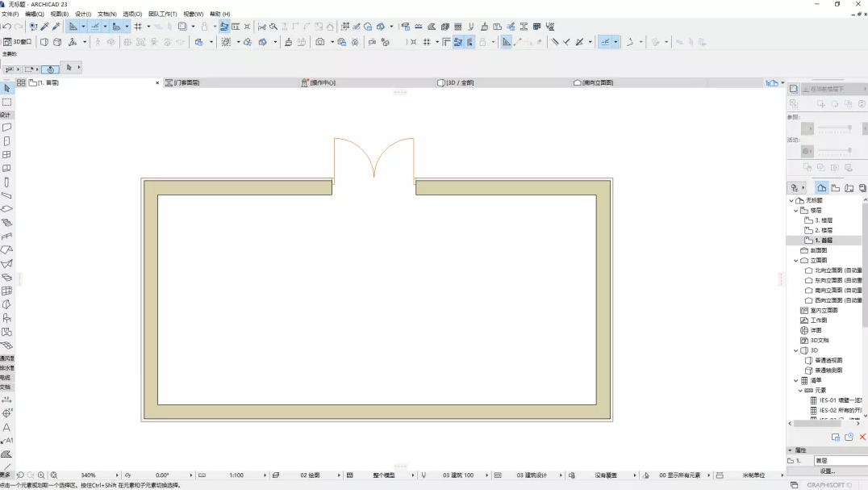
Task: Click the zoom in magnifier icon
Action: point(41,475)
